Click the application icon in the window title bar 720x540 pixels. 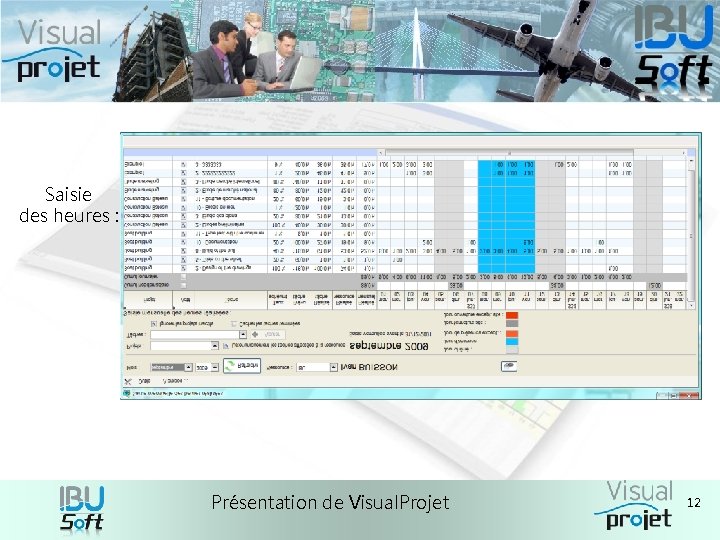coord(127,394)
